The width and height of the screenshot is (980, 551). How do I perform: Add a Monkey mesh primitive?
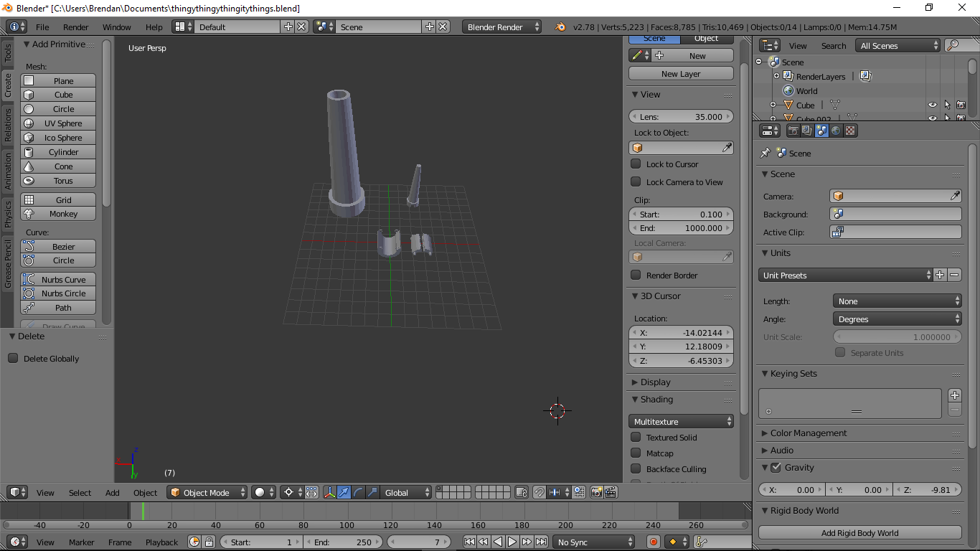click(x=58, y=213)
